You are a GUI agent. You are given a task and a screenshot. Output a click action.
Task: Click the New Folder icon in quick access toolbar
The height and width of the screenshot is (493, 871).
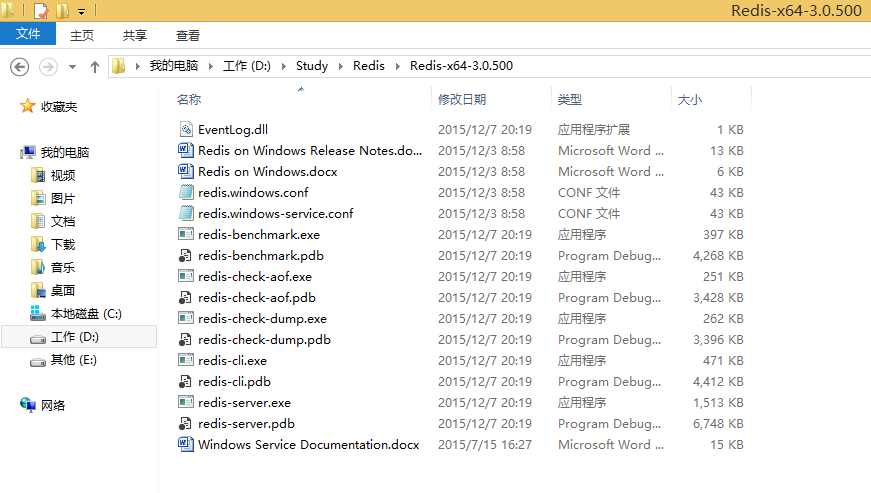click(63, 11)
